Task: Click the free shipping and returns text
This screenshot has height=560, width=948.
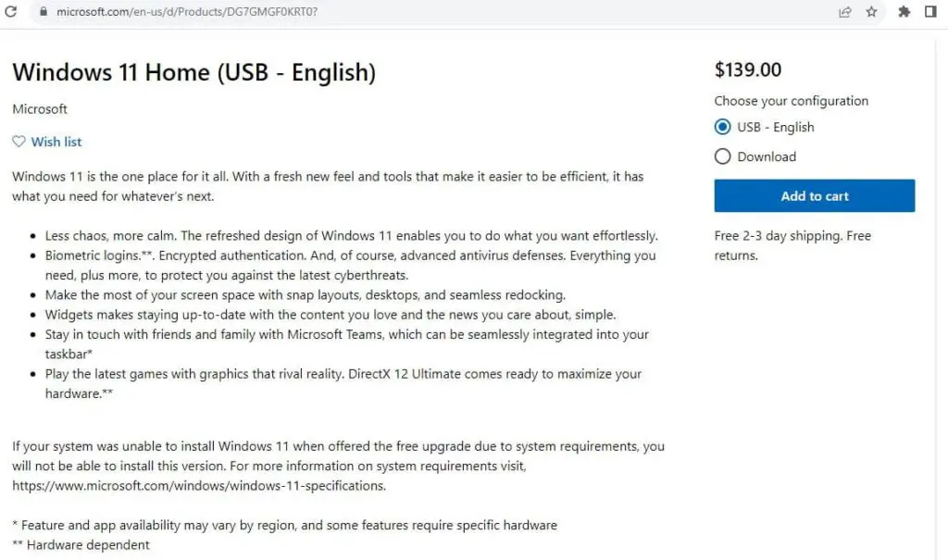Action: [x=792, y=245]
